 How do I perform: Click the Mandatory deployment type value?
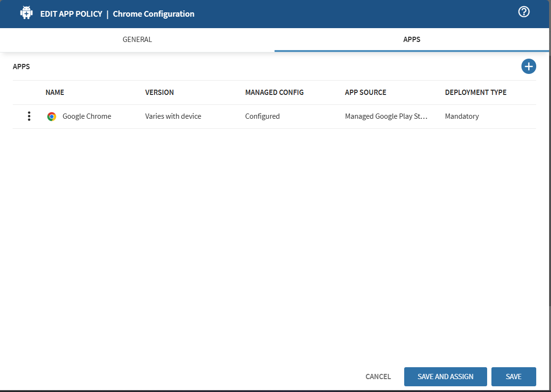pos(461,116)
